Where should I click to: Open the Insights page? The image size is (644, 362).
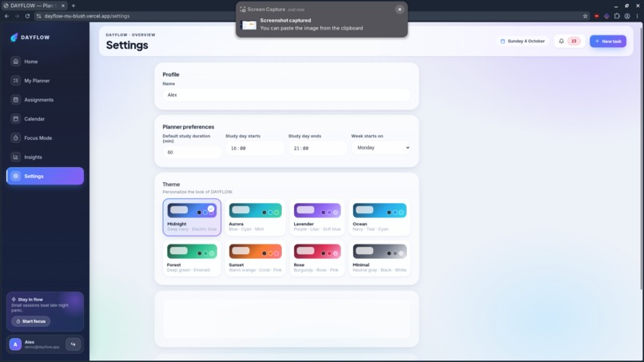click(45, 157)
